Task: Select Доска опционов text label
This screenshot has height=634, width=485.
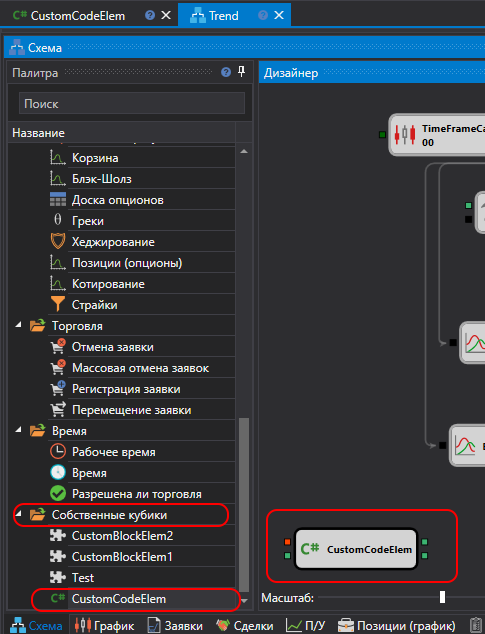Action: [x=118, y=200]
